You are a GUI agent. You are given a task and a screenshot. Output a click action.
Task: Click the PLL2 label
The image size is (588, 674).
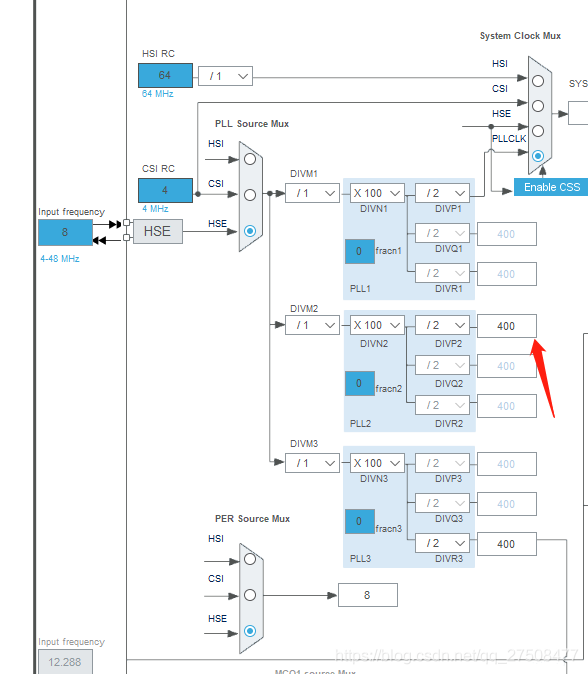coord(360,423)
